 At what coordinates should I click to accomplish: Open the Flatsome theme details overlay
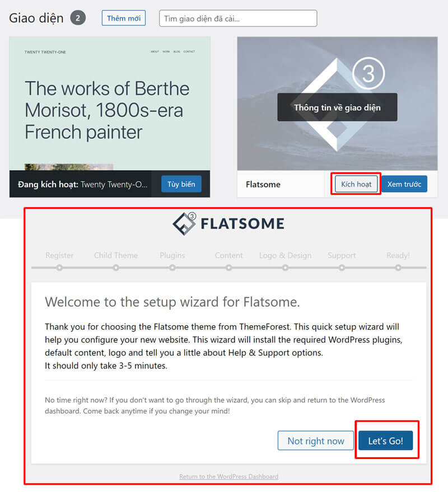point(337,107)
